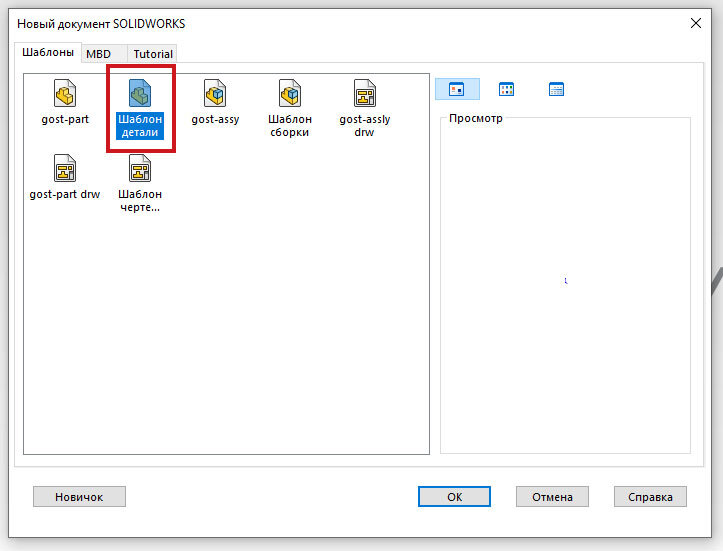Switch to detailed list view mode

point(556,89)
